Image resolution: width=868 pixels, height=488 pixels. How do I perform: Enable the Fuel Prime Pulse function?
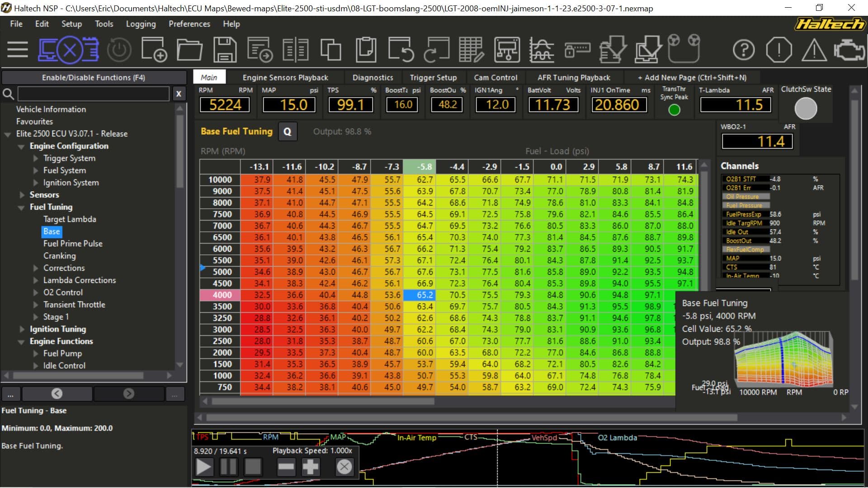[x=73, y=243]
